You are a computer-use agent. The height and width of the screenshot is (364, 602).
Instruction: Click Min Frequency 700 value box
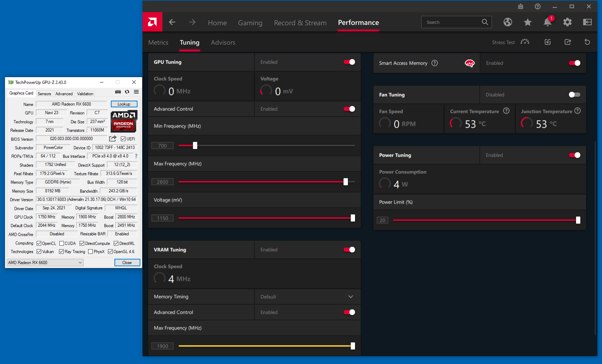point(162,145)
